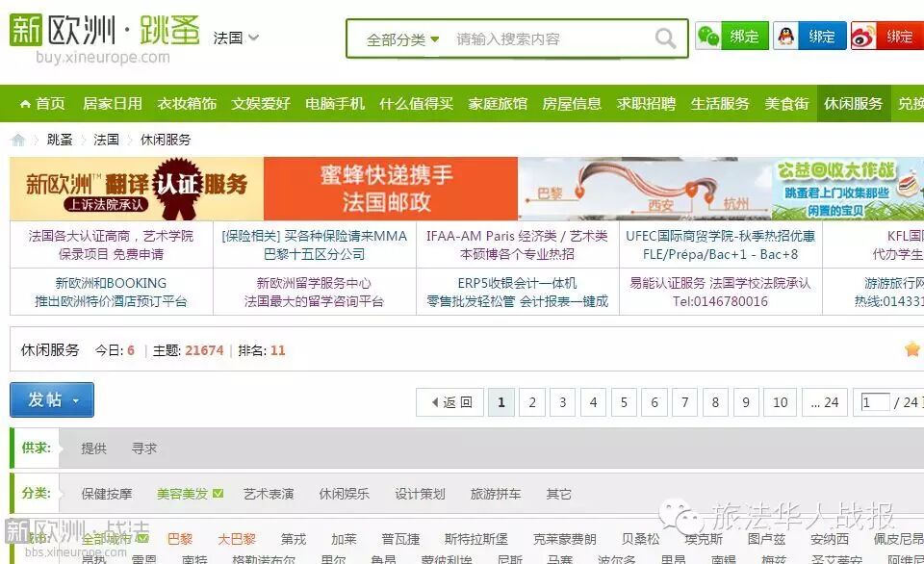
Task: Open the 公益回收大作战 banner
Action: [x=848, y=189]
